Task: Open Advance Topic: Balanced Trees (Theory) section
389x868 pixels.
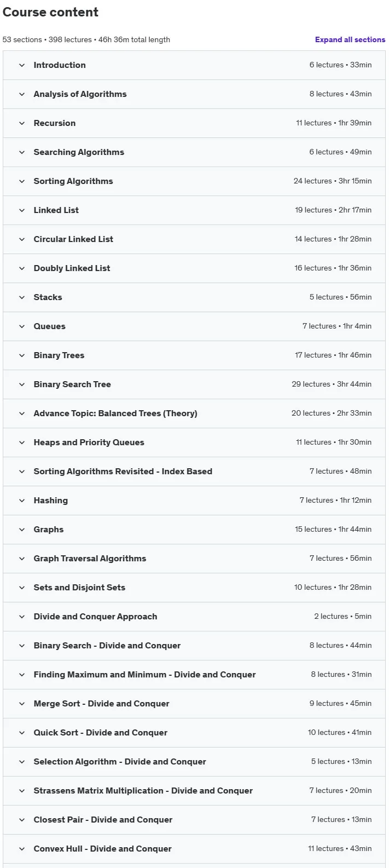Action: click(x=194, y=413)
